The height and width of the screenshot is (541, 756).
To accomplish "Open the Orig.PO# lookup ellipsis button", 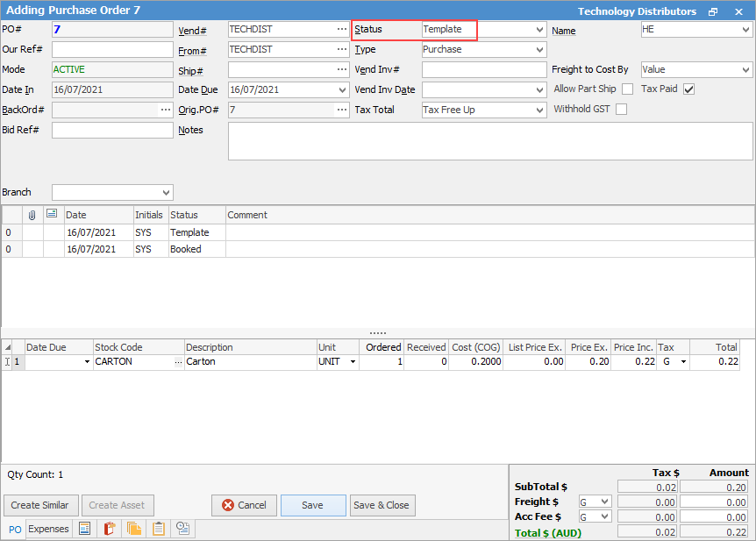I will tap(342, 110).
